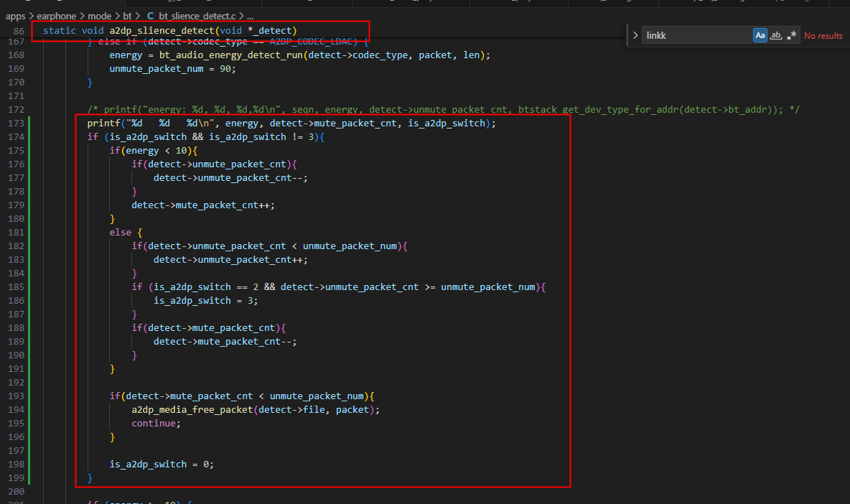Image resolution: width=850 pixels, height=504 pixels.
Task: Open the "bt" breadcrumb folder
Action: 127,17
